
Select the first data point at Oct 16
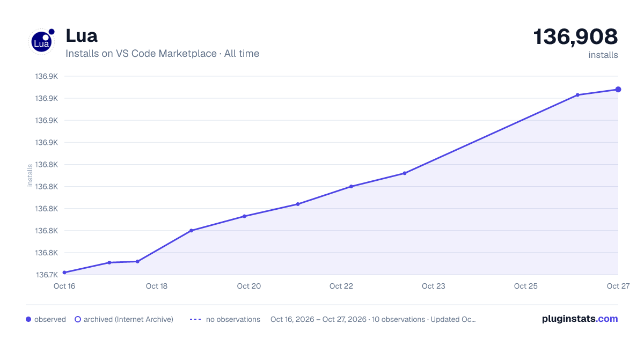64,273
